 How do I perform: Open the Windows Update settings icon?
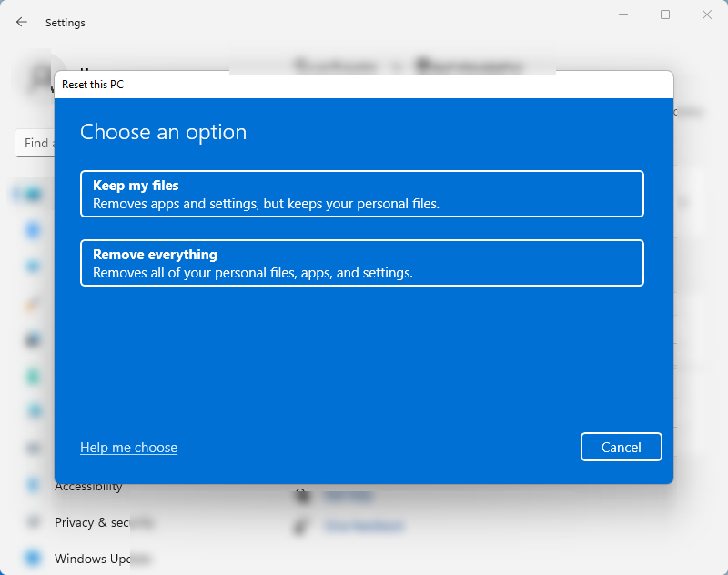[33, 559]
